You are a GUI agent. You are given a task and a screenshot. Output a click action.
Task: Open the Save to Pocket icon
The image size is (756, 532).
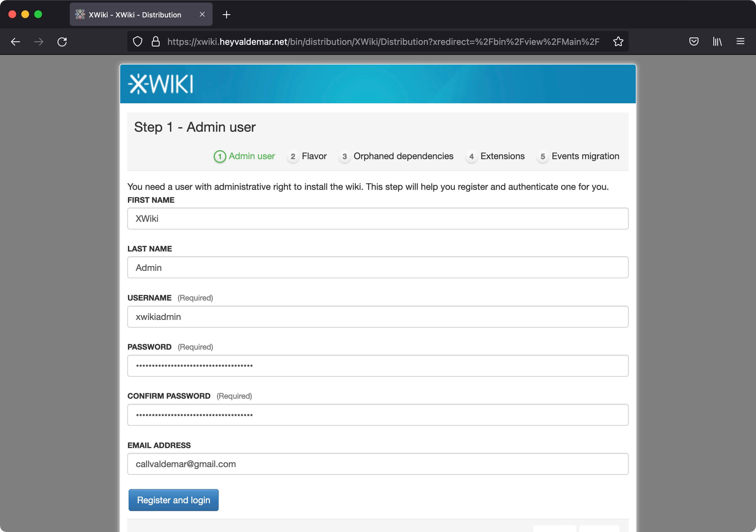click(694, 41)
